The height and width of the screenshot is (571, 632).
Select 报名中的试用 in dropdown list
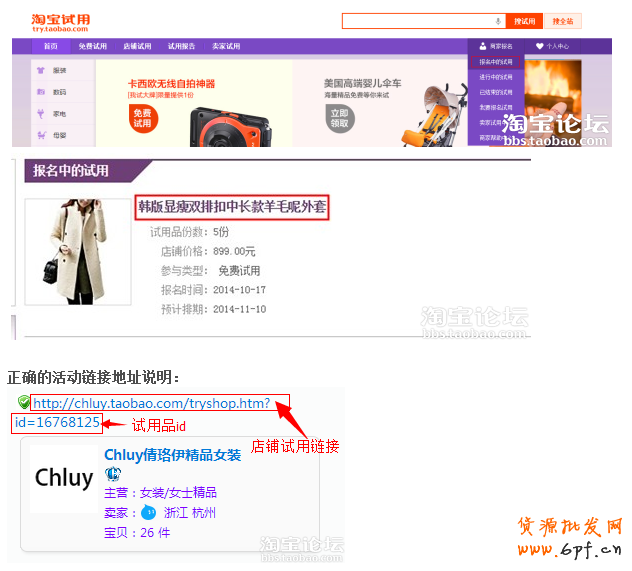click(495, 62)
